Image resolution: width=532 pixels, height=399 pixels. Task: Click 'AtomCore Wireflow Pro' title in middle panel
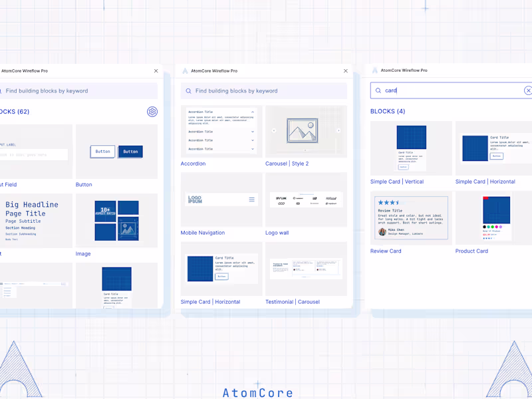click(214, 71)
